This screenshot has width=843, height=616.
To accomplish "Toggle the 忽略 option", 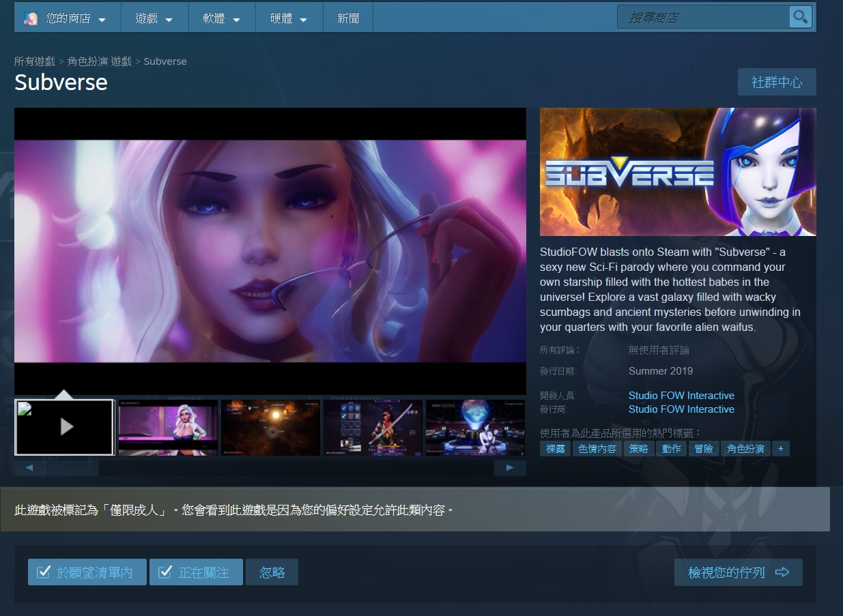I will (272, 572).
